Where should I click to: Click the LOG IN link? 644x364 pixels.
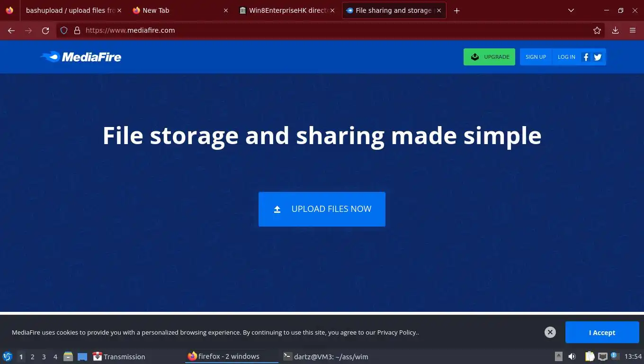coord(566,57)
